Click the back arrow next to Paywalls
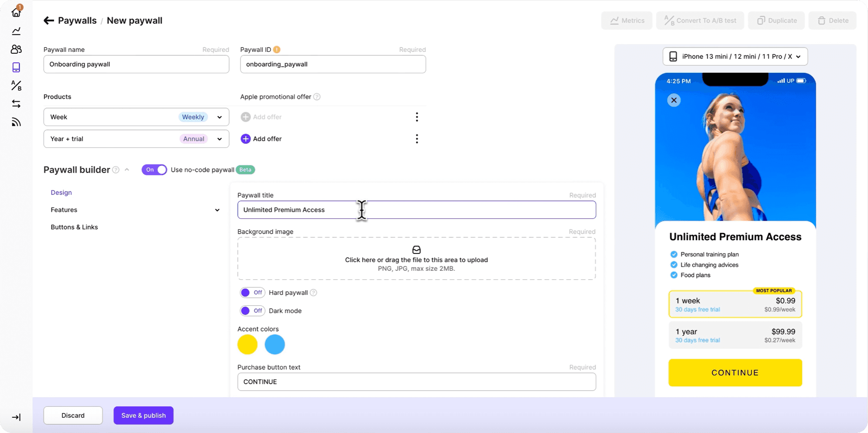 click(x=49, y=20)
